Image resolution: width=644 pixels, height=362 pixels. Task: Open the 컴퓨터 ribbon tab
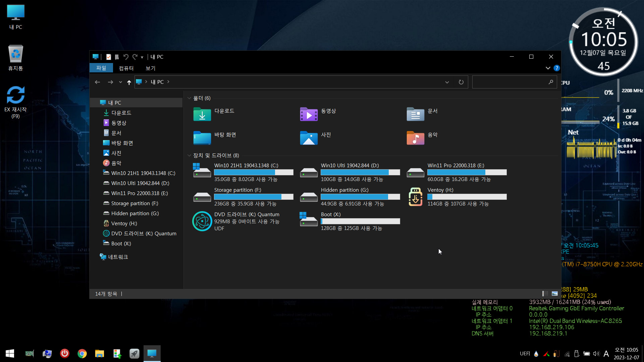126,68
